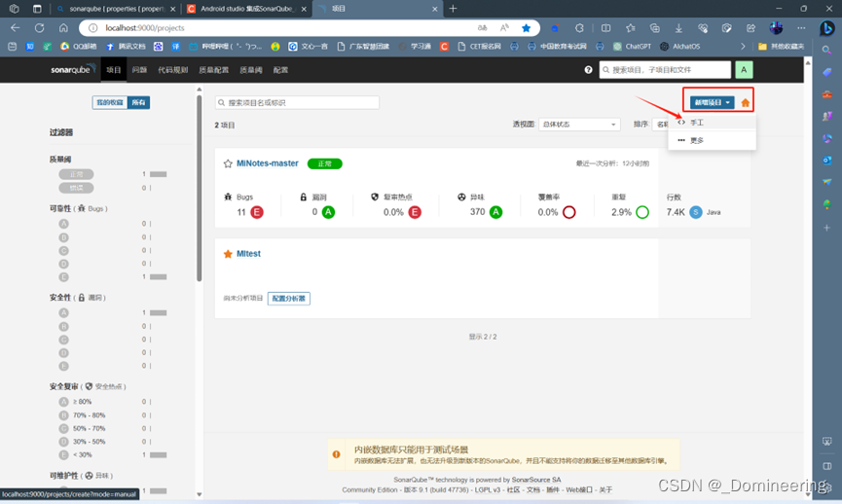Click the coverage red circle indicator
The width and height of the screenshot is (842, 504).
tap(569, 212)
